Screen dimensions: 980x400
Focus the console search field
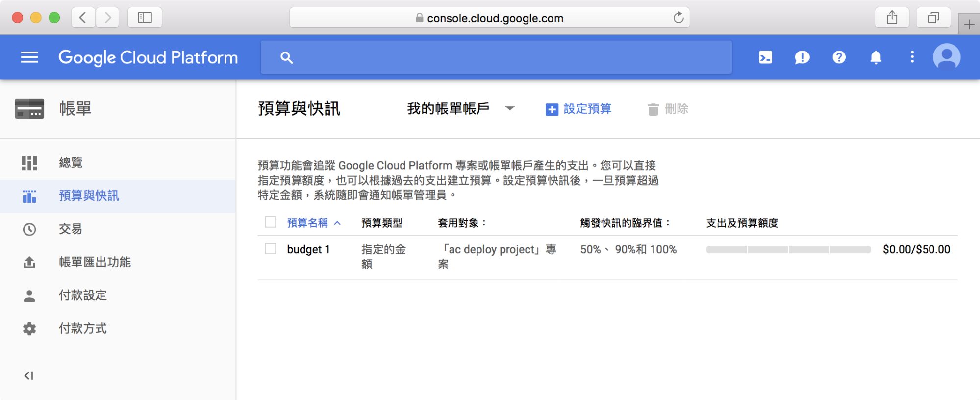click(x=496, y=57)
